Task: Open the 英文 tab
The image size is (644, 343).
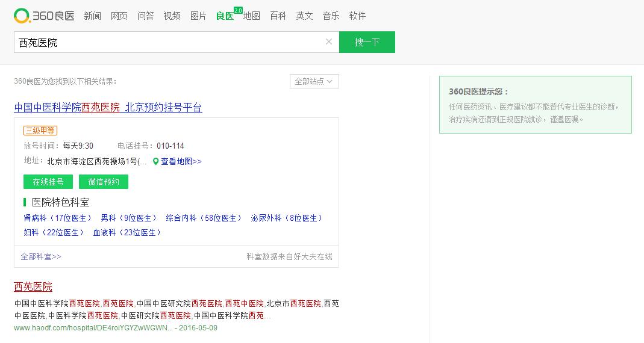Action: click(304, 16)
